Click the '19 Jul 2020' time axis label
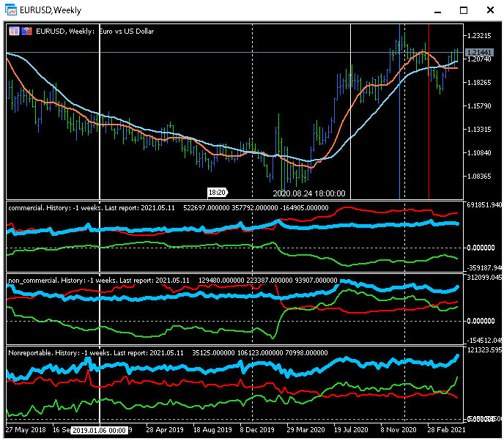The image size is (504, 441). [351, 430]
